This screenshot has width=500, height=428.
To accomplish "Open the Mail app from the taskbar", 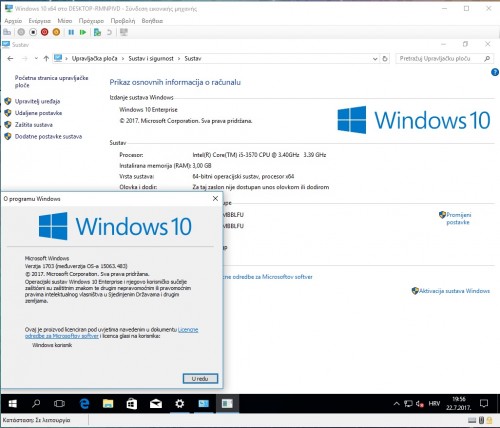I will 156,404.
